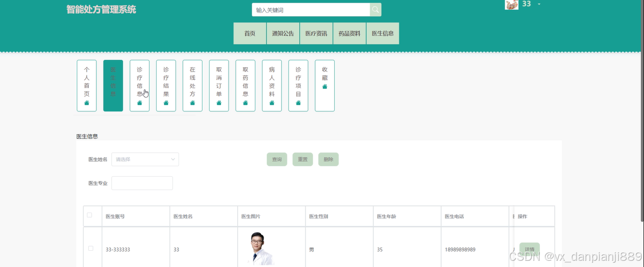Switch to the 取消订单 tab
This screenshot has width=644, height=267.
tap(219, 85)
